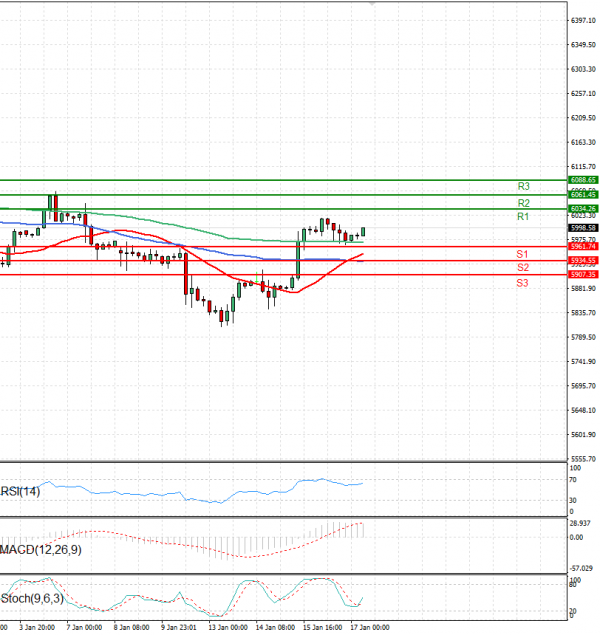The height and width of the screenshot is (635, 600).
Task: Select the S1 support label
Action: (522, 255)
